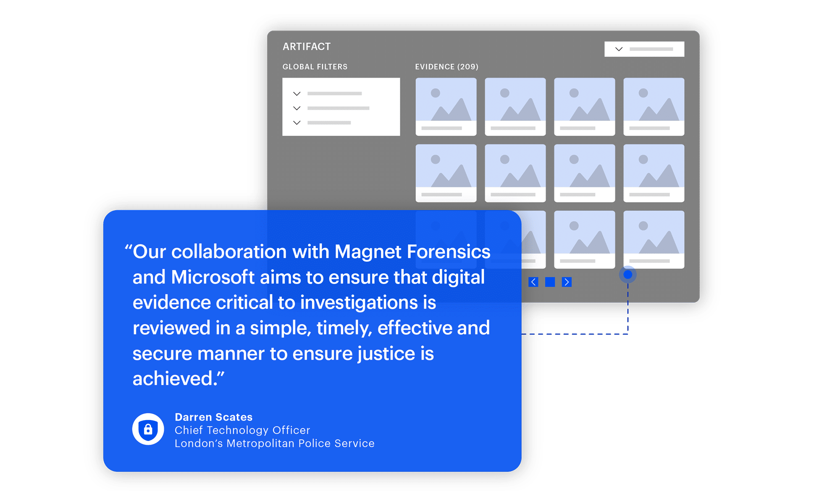The image size is (819, 504).
Task: Click the Global Filters heading
Action: tap(315, 67)
